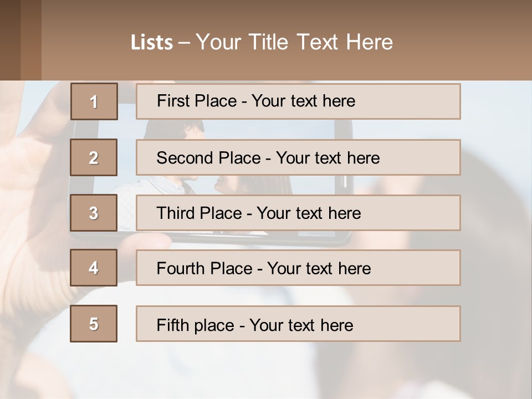
Task: Click the dark brown stripe in header corner
Action: coord(10,40)
